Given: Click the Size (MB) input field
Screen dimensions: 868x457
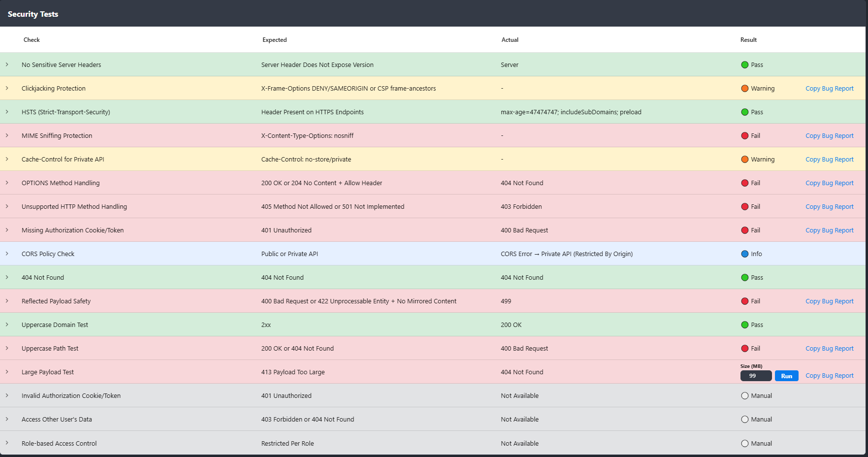Looking at the screenshot, I should pos(755,376).
